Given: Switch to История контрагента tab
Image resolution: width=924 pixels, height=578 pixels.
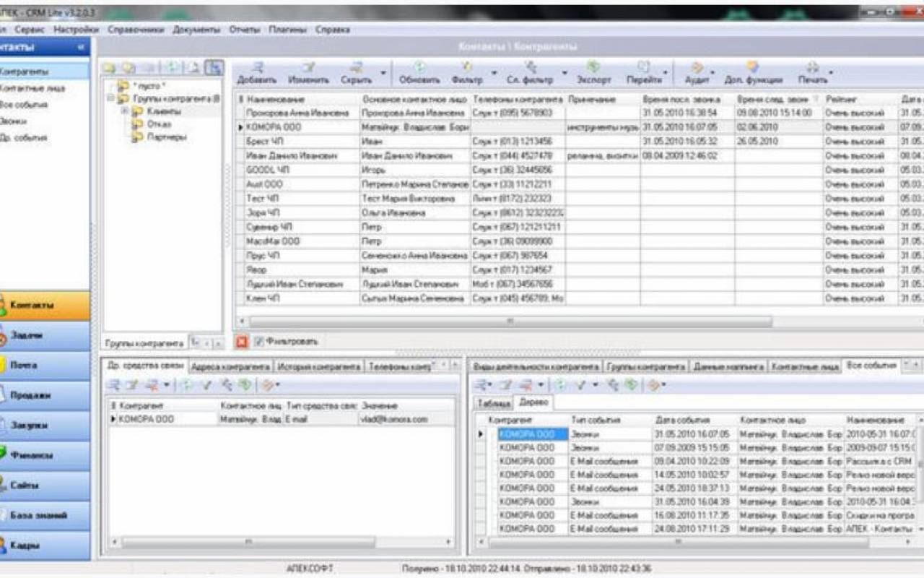Looking at the screenshot, I should (319, 366).
